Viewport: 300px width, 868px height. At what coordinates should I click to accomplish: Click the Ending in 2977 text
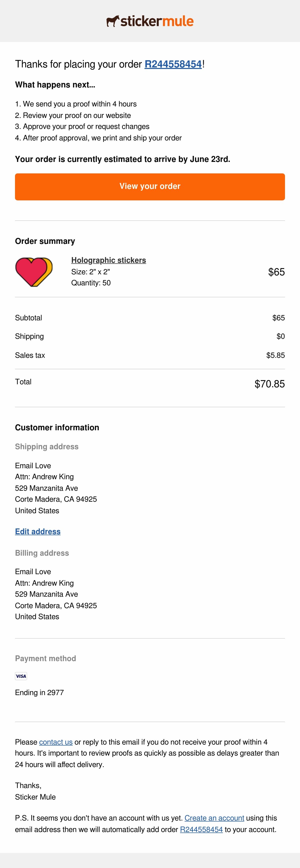click(39, 692)
